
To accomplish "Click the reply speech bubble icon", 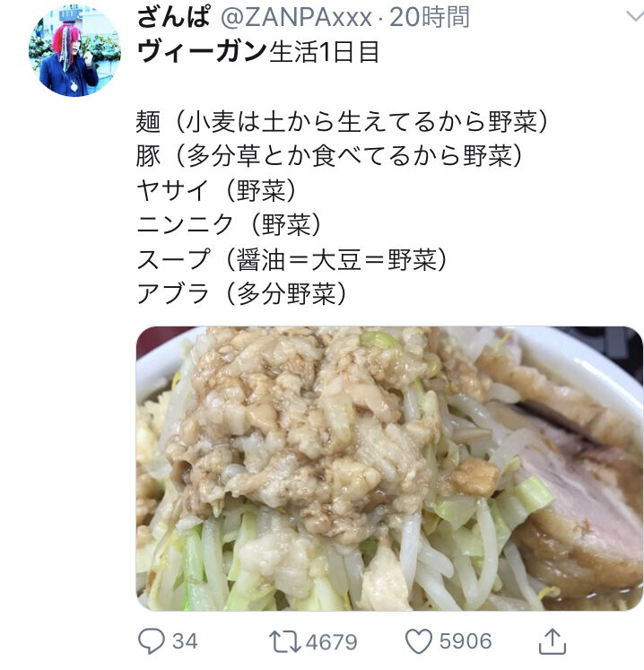I will point(151,641).
